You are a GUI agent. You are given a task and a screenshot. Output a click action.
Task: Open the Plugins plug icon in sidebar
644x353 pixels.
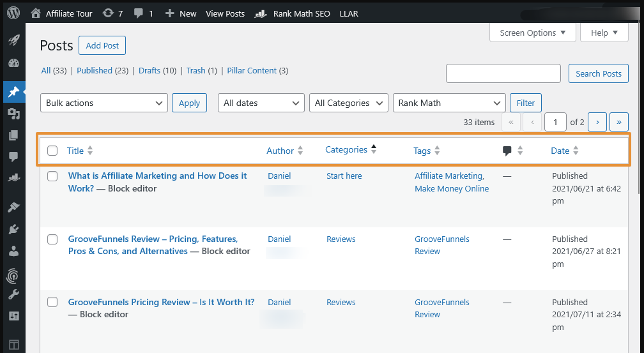pos(13,229)
